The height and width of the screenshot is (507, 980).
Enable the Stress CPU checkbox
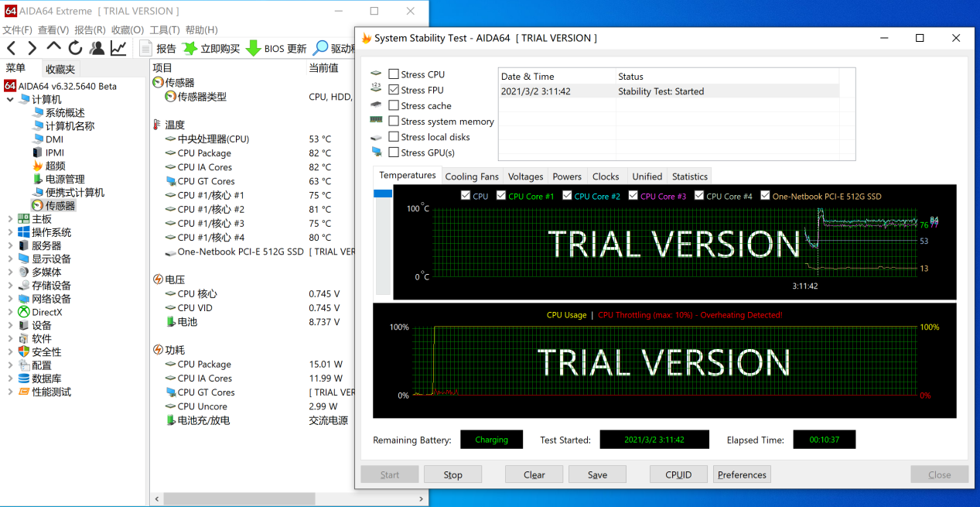tap(394, 74)
